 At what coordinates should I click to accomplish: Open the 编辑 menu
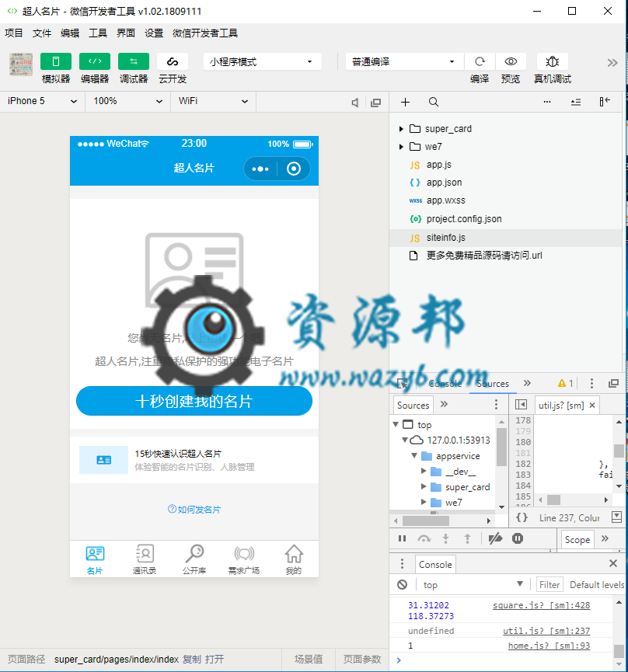(70, 33)
